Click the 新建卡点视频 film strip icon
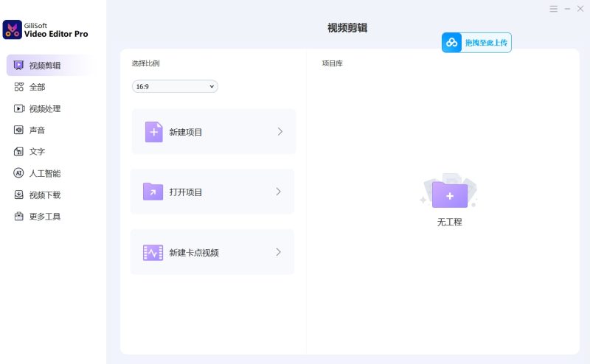Screen dimensions: 590x364 [153, 253]
